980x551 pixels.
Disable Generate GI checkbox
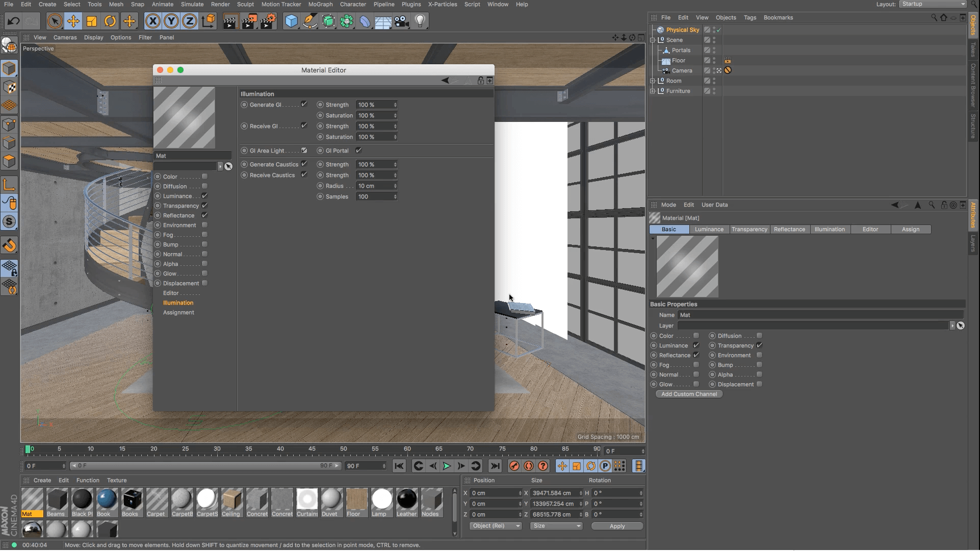click(x=304, y=104)
